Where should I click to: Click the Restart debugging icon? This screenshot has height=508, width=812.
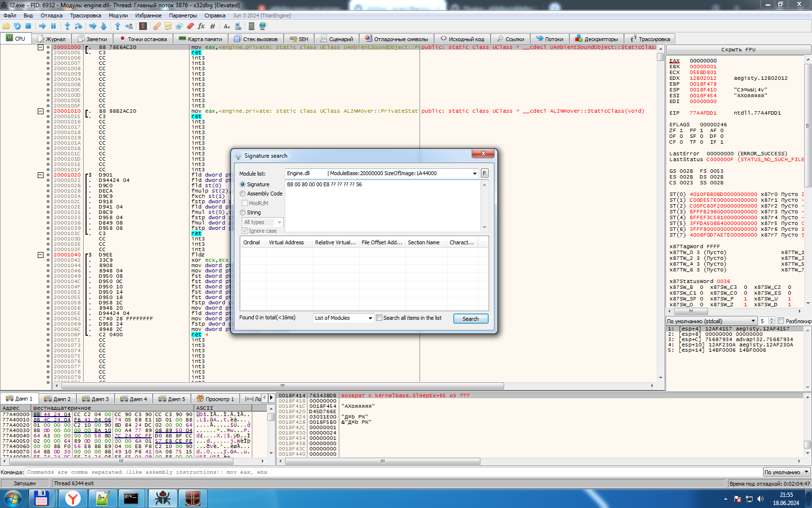coord(17,26)
